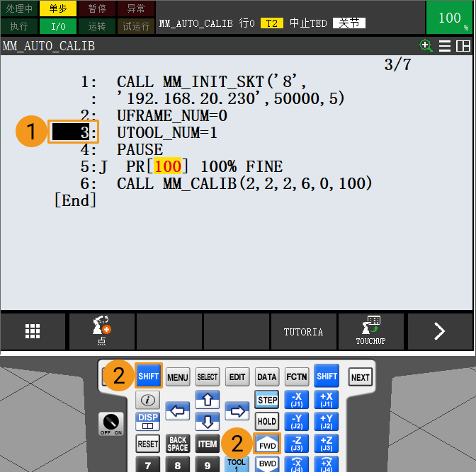The height and width of the screenshot is (472, 476).
Task: Select line 6 CALL MM_CALIB instruction
Action: pyautogui.click(x=244, y=183)
